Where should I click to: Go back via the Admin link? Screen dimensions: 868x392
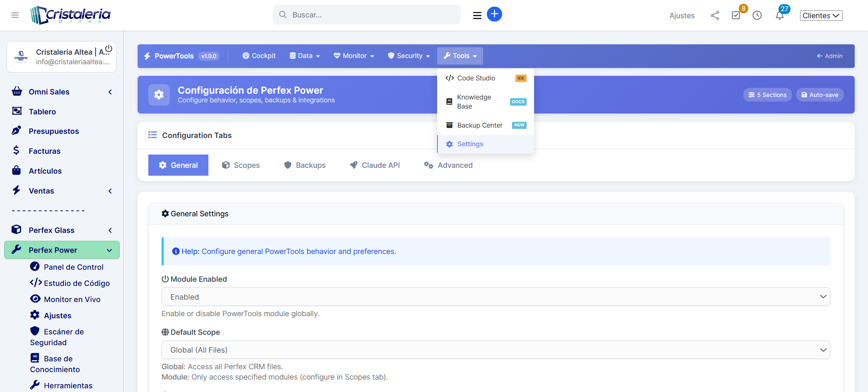point(829,56)
